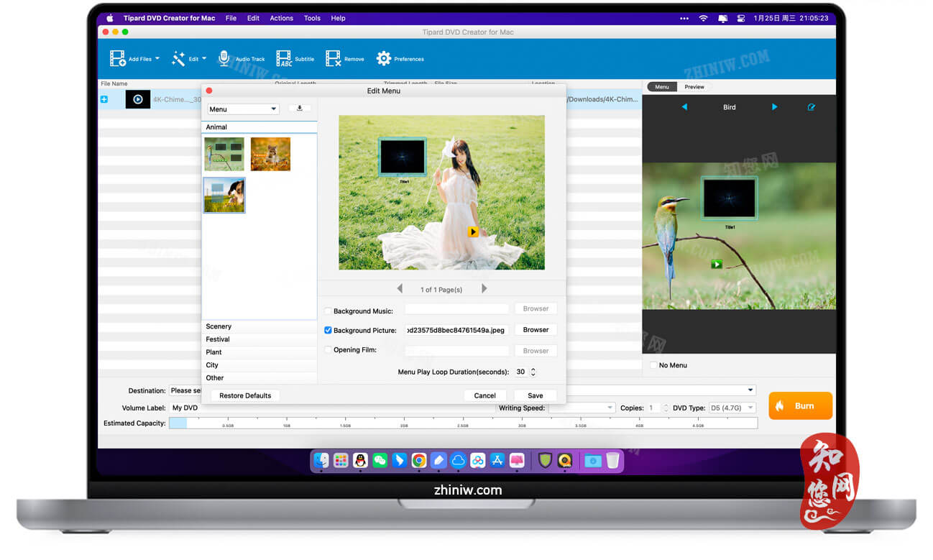Uncheck the Background Picture checkbox
Image resolution: width=933 pixels, height=560 pixels.
pos(328,331)
